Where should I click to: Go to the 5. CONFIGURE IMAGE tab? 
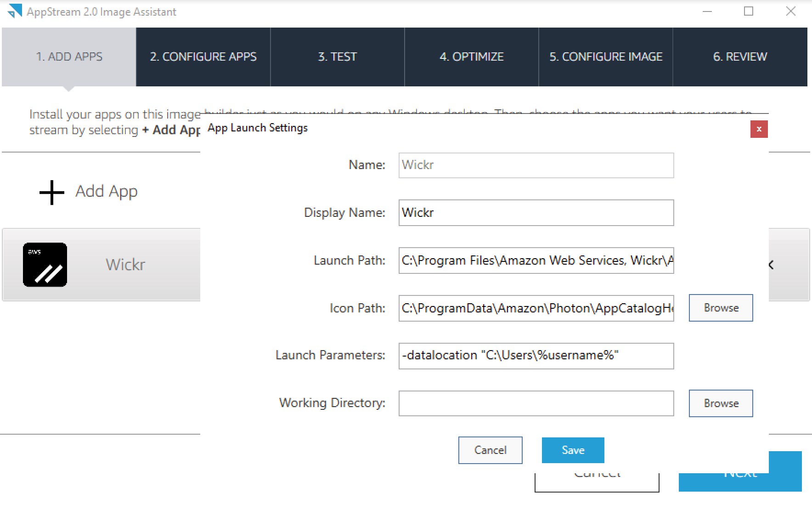tap(606, 57)
